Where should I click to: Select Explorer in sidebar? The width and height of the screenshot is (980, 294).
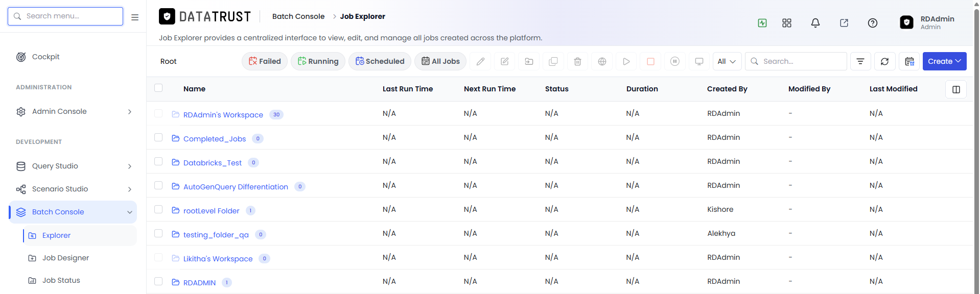pos(56,235)
